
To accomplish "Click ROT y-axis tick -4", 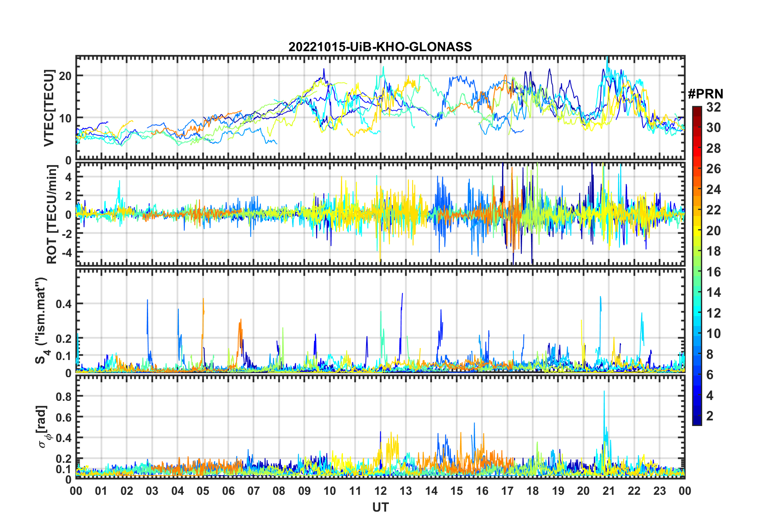I will point(66,252).
